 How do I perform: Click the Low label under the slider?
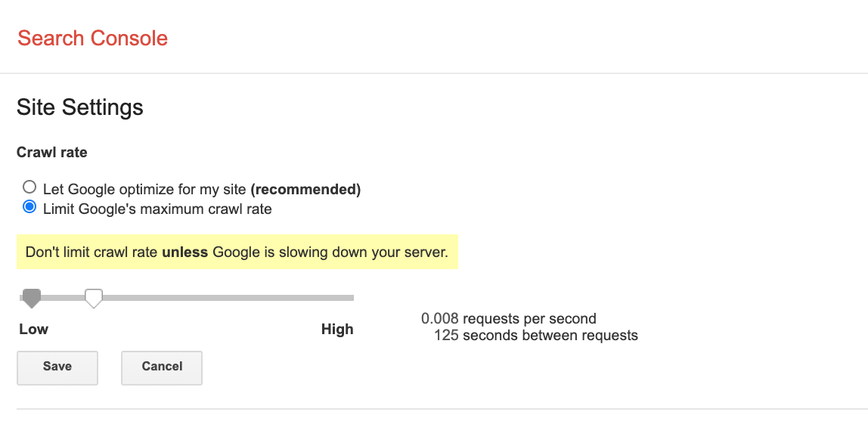point(34,329)
